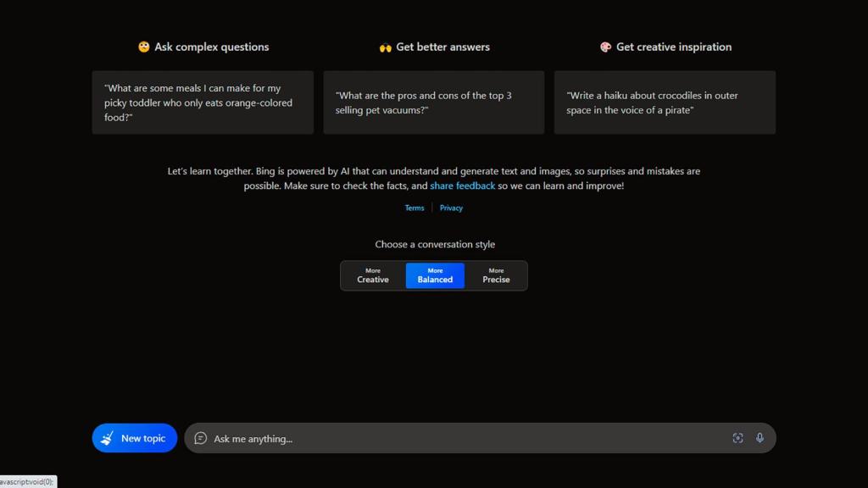Open the Terms link
This screenshot has height=488, width=868.
414,208
